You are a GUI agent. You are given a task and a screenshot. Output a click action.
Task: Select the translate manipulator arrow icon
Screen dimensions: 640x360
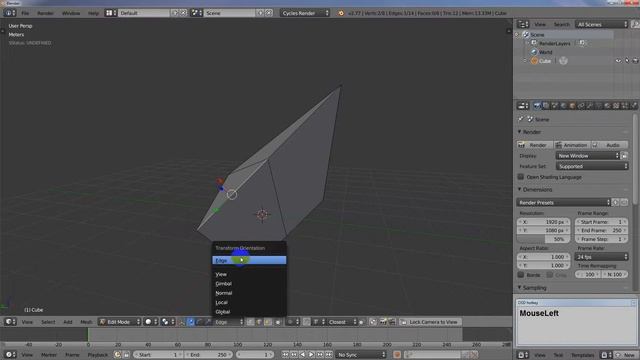191,322
